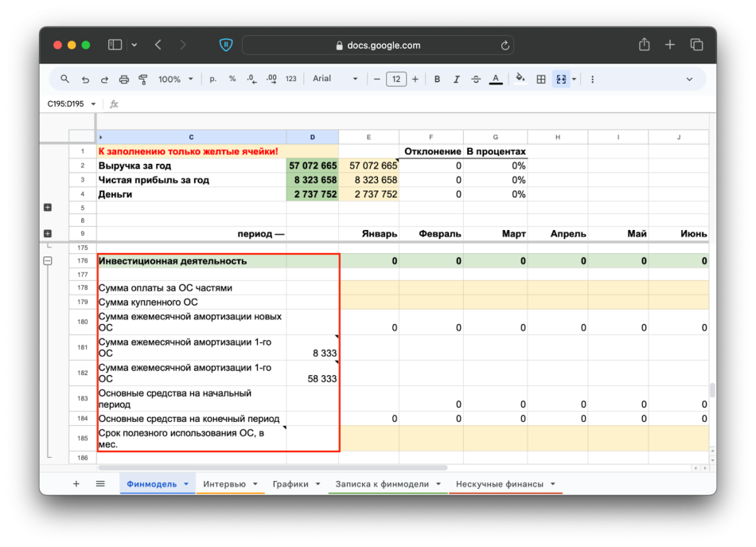Toggle bold formatting

(437, 79)
